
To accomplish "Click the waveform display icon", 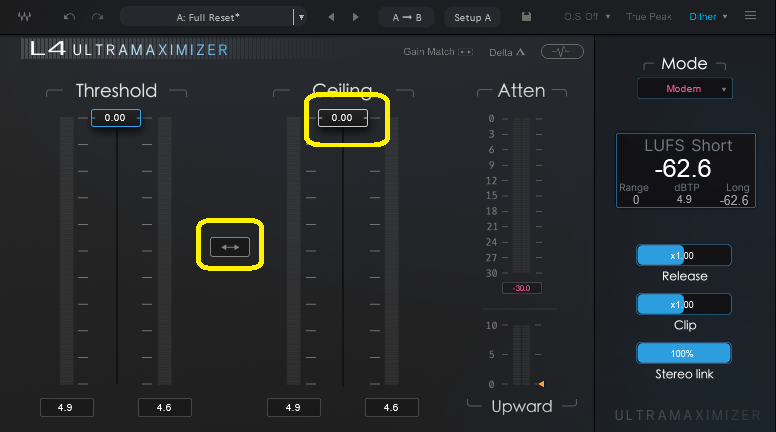I will [x=562, y=52].
